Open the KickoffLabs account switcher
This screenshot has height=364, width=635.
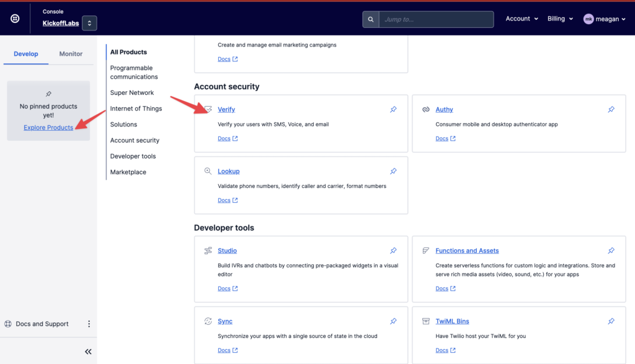89,23
